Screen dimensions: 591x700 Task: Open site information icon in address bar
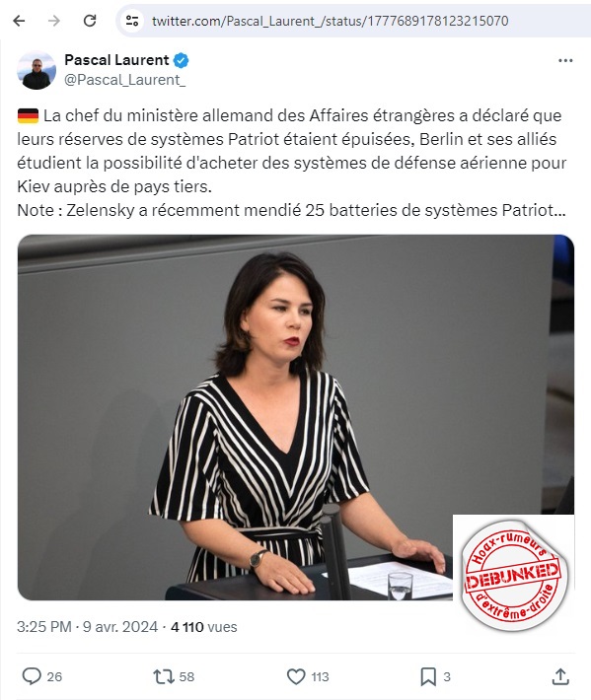[132, 21]
